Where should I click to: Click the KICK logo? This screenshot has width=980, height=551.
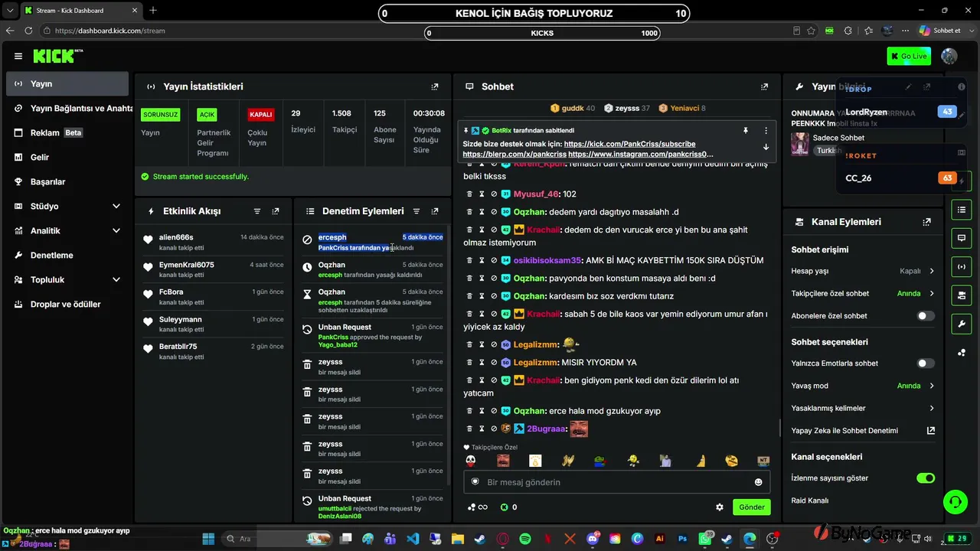click(x=57, y=56)
